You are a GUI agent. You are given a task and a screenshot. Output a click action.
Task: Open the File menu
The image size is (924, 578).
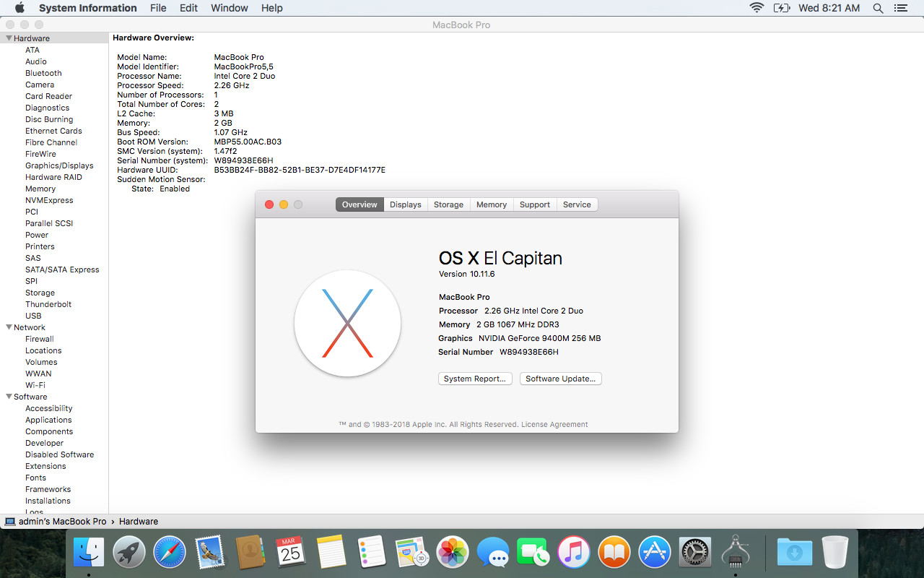(158, 8)
